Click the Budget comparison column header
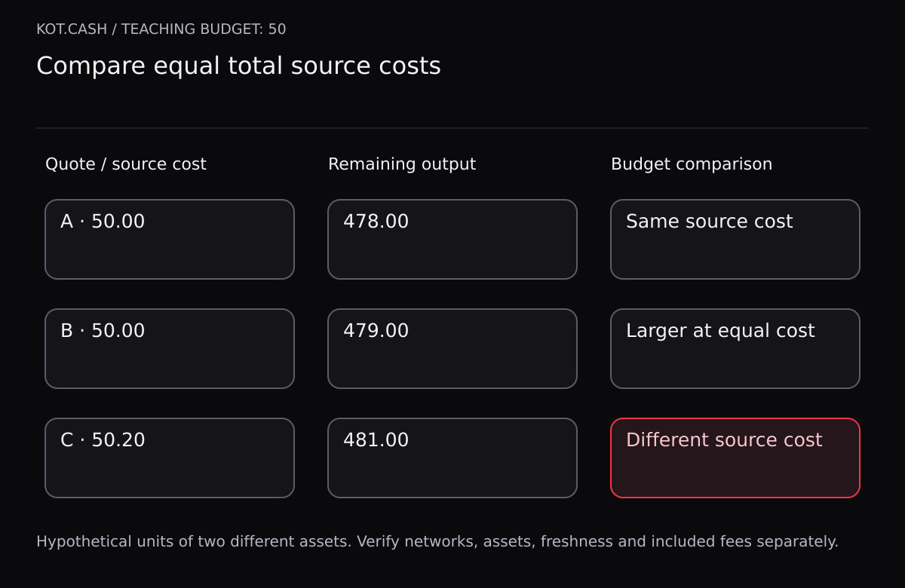 pos(692,164)
